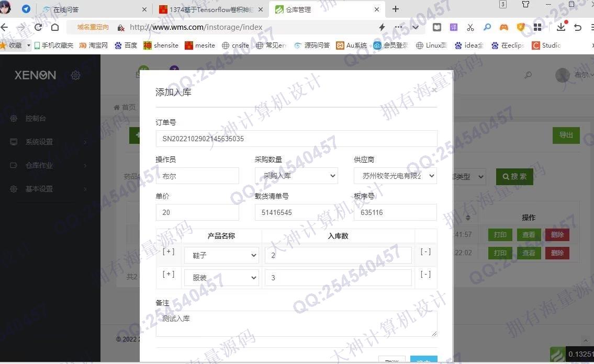Click the blue paper-plane icon near avatar

point(26,8)
